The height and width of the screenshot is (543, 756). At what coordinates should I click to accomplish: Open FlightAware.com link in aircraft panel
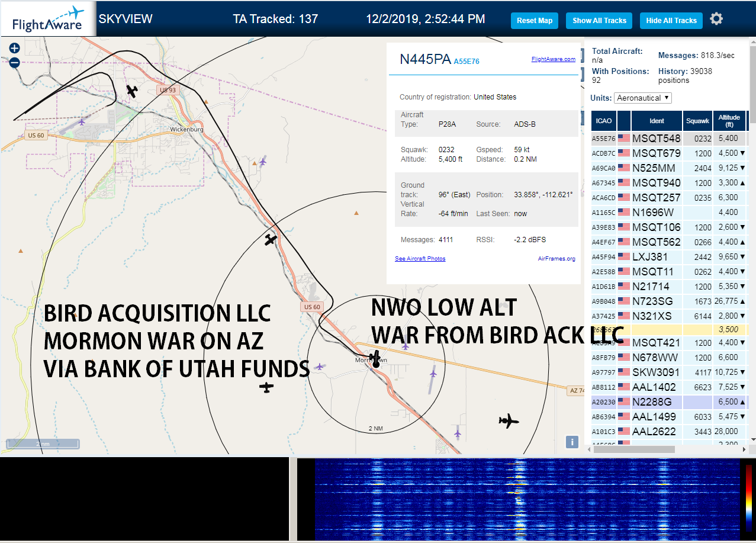(554, 59)
